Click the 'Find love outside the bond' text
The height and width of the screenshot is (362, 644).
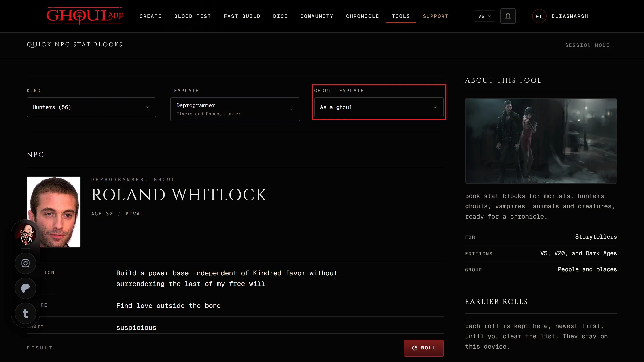pos(169,305)
